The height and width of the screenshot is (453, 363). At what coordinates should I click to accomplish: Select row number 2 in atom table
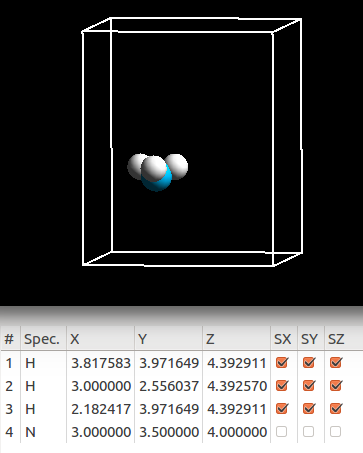9,386
